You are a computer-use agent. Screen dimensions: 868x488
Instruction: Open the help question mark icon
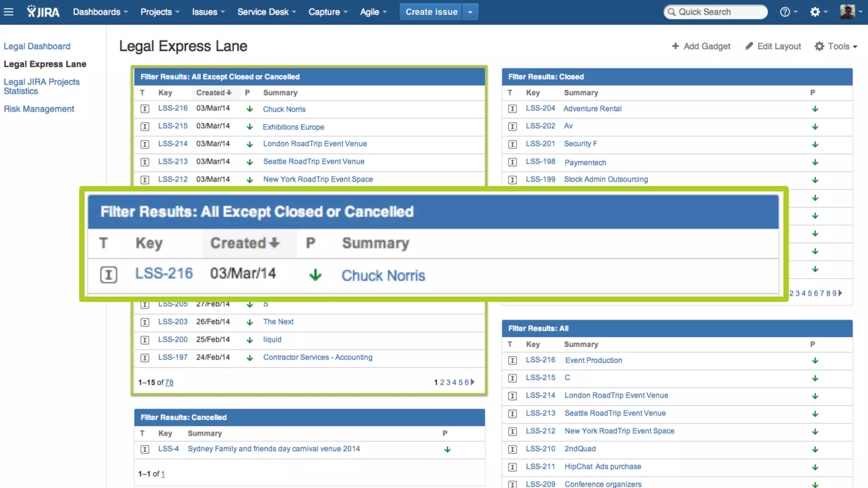click(785, 12)
